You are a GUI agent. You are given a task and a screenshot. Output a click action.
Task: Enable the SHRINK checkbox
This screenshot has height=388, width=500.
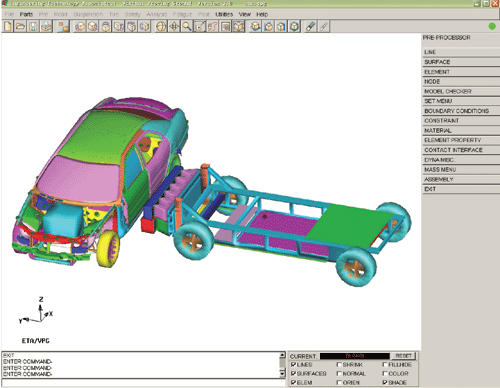[339, 365]
